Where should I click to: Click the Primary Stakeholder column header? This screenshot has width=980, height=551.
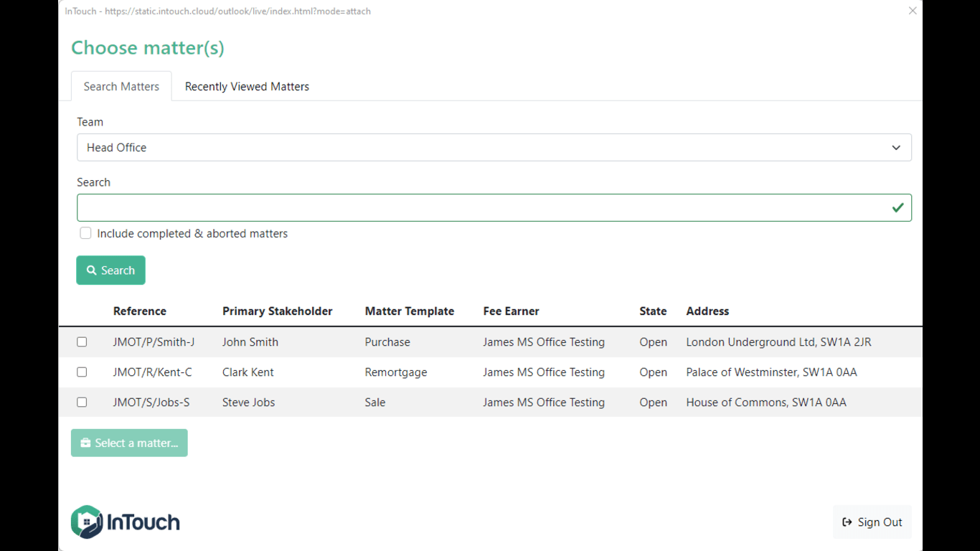(278, 311)
